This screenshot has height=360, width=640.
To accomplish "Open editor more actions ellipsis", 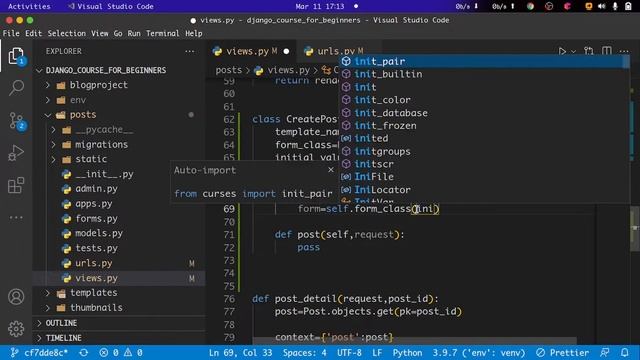I will pos(624,51).
